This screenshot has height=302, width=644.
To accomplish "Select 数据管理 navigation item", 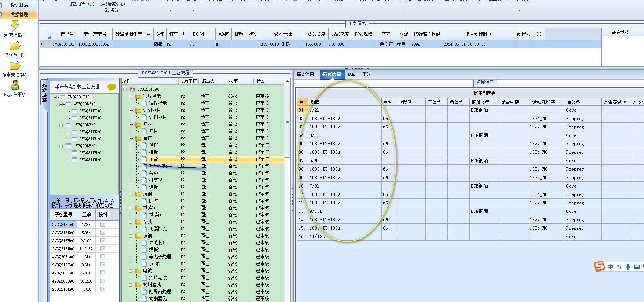I will 19,15.
